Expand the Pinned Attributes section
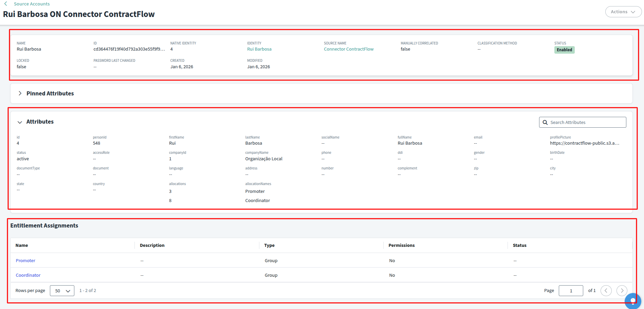The image size is (644, 309). click(x=20, y=93)
